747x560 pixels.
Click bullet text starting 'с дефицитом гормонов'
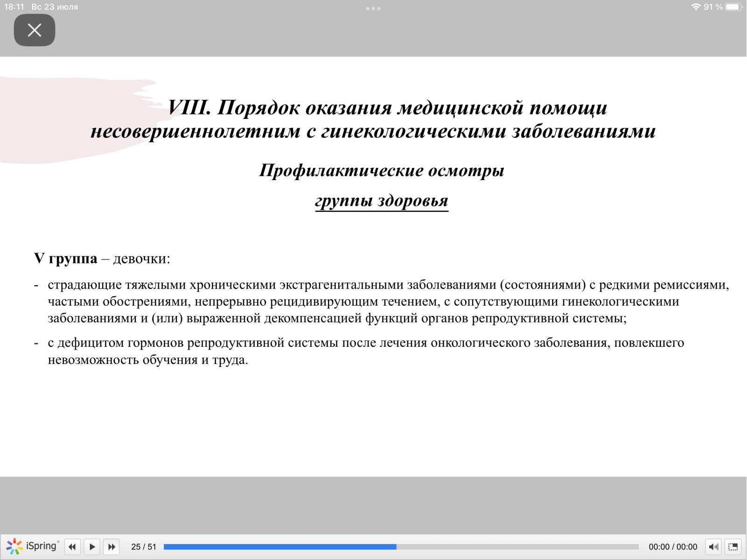(366, 351)
